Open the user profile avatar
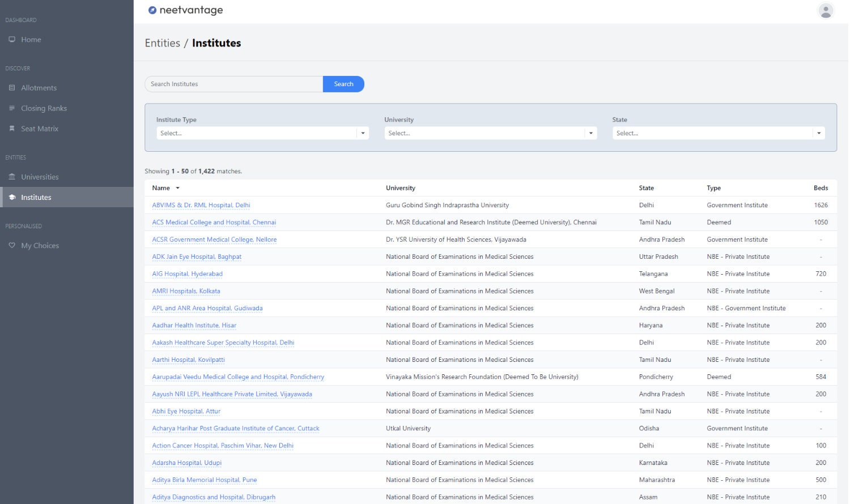The image size is (850, 504). [x=826, y=11]
